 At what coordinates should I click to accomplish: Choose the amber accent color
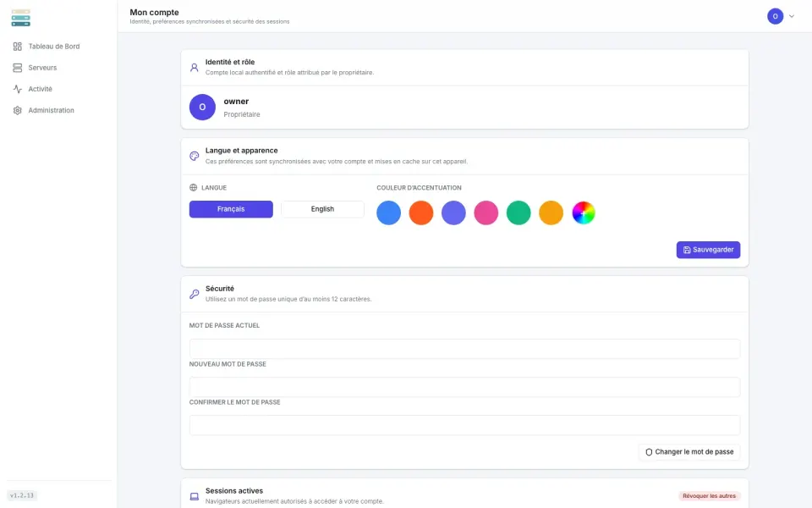coord(551,213)
